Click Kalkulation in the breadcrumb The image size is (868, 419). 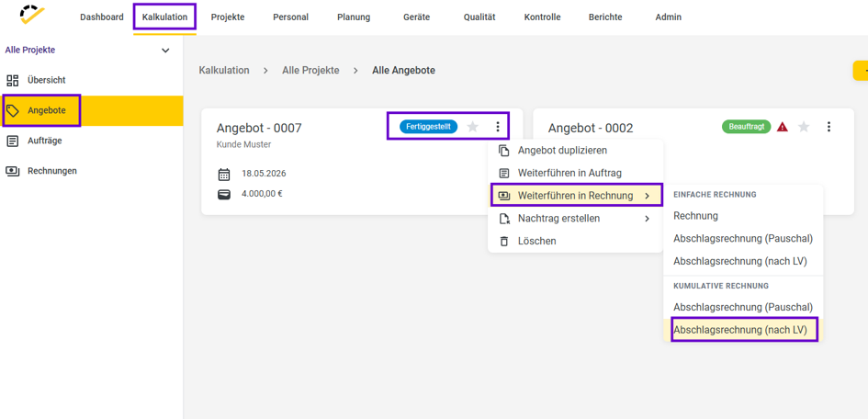point(224,71)
